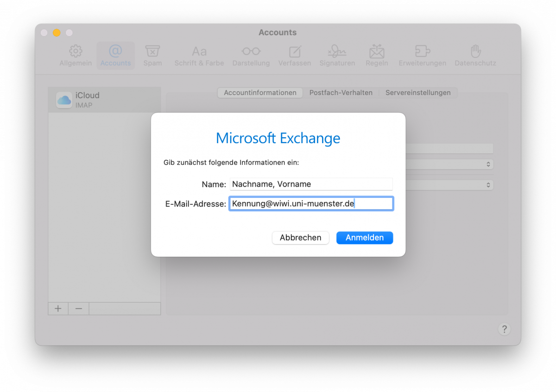This screenshot has width=556, height=392.
Task: Switch to Servereinstellungen tab
Action: pos(418,93)
